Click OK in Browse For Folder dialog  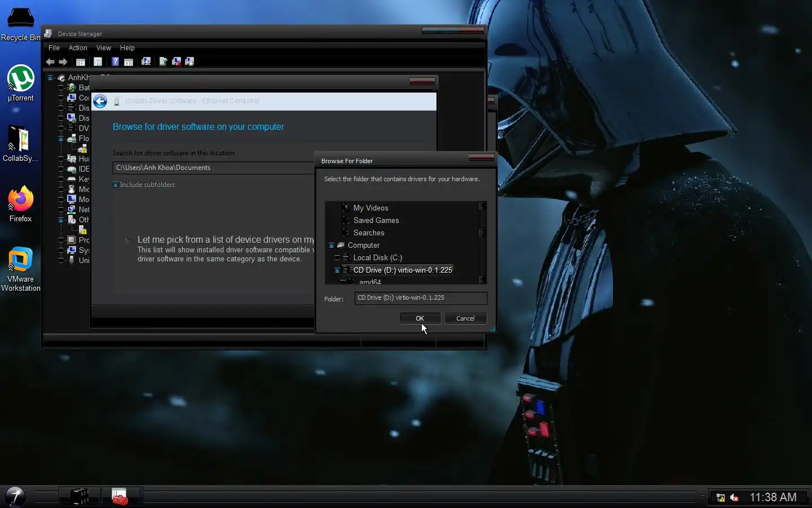point(420,318)
